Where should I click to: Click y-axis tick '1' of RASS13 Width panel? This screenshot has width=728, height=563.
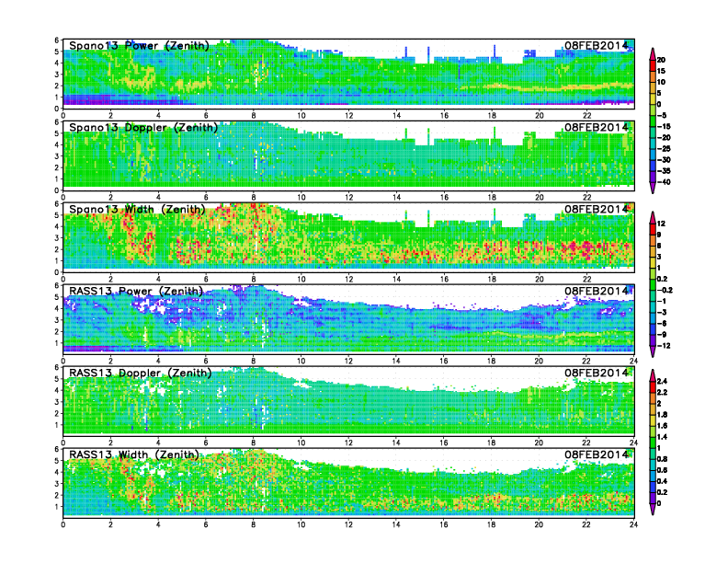click(x=57, y=507)
